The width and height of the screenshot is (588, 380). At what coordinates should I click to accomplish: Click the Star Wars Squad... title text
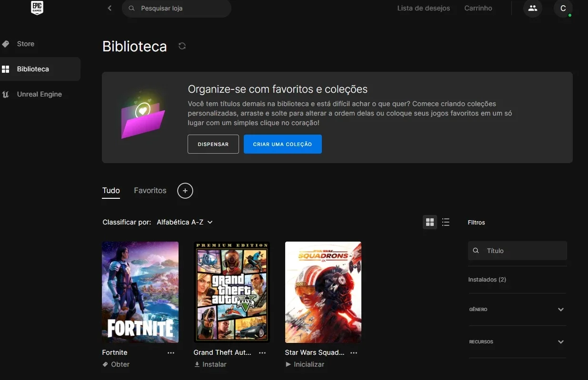(x=315, y=352)
